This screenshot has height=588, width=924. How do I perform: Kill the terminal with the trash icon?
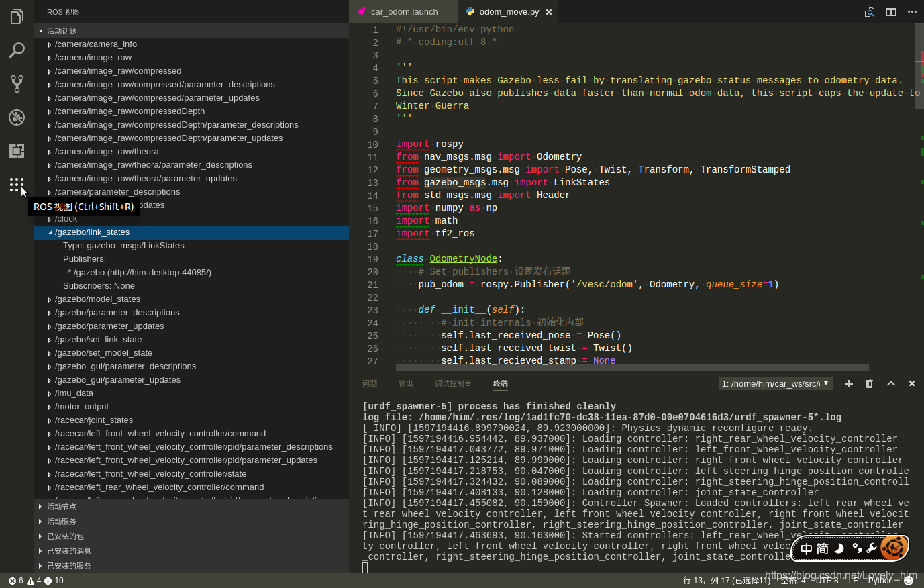click(x=870, y=383)
